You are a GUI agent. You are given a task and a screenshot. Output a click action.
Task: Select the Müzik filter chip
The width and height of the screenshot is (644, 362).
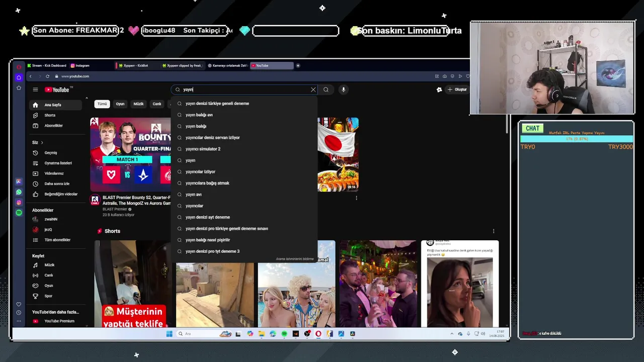(138, 104)
